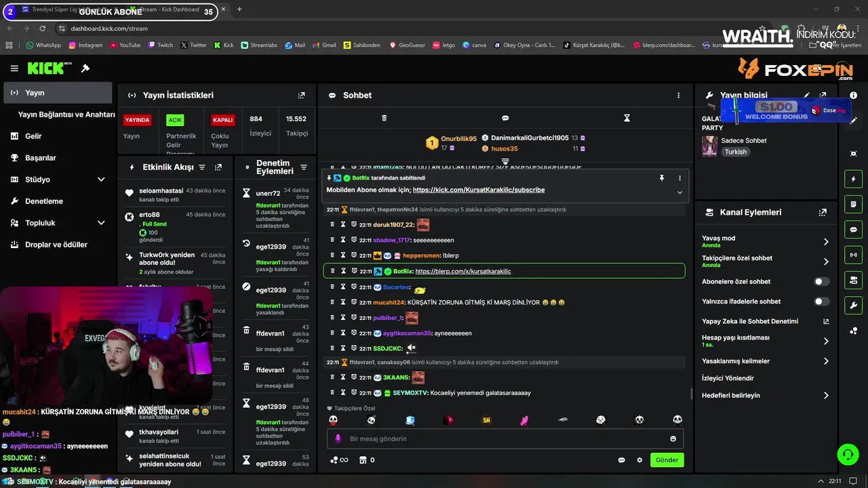Open Droplar ve ödüller in the sidebar
This screenshot has height=488, width=868.
[x=58, y=245]
